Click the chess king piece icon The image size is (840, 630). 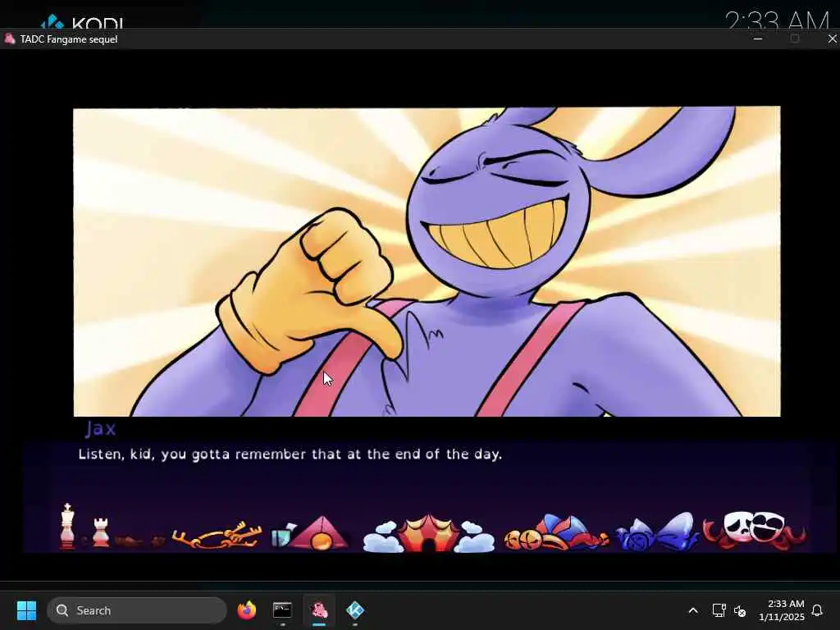click(x=67, y=526)
